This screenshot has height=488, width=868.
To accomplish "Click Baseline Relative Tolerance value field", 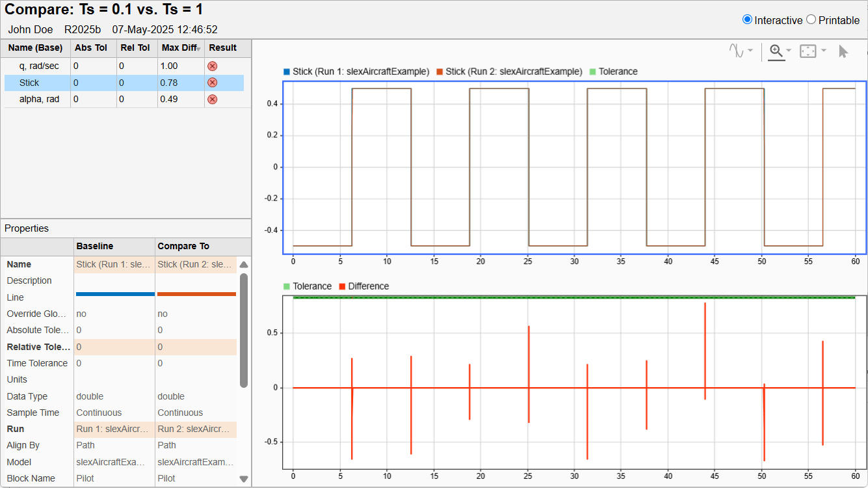I will 114,347.
